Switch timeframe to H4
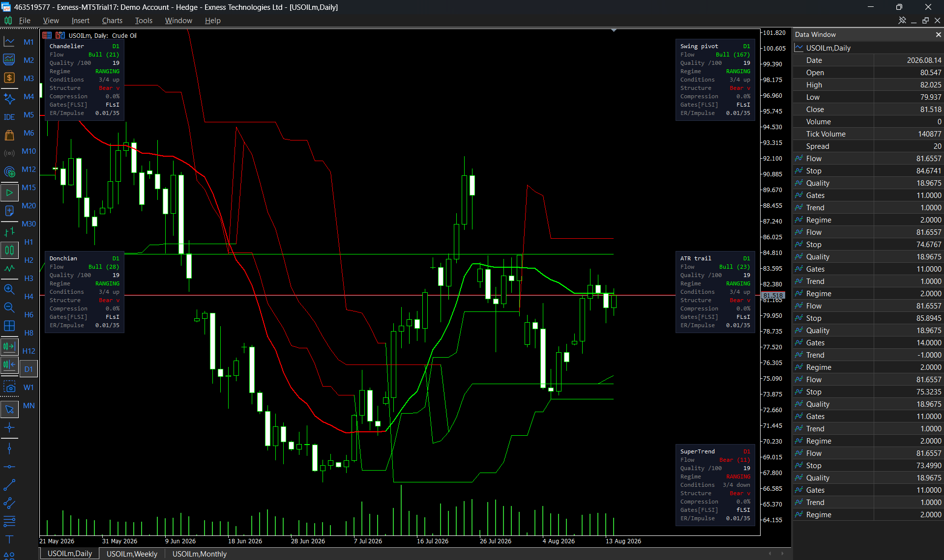The width and height of the screenshot is (944, 560). tap(29, 297)
